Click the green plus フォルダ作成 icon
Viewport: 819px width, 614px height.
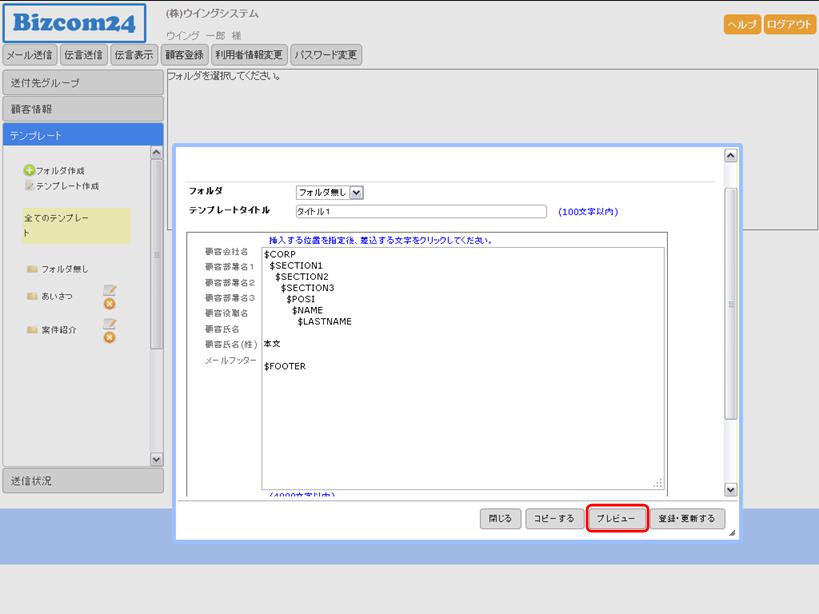click(x=29, y=171)
